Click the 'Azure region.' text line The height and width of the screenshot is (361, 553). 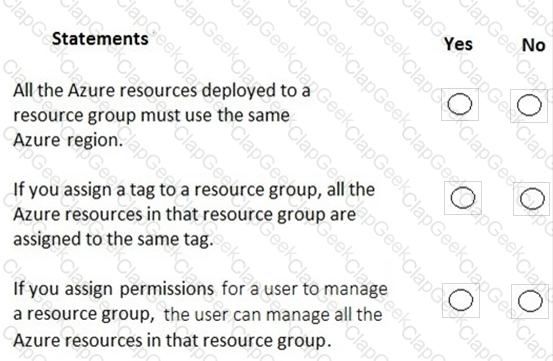click(68, 140)
